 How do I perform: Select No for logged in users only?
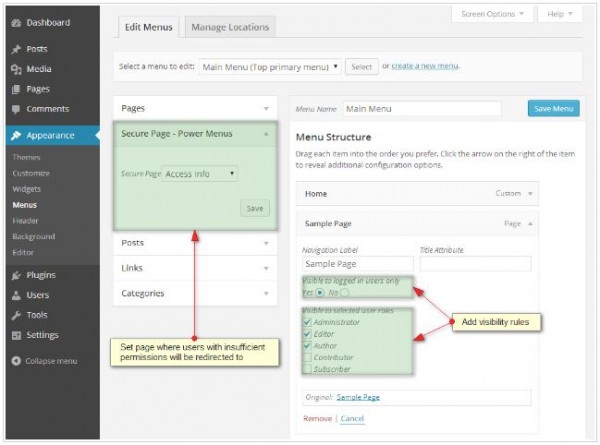(x=345, y=293)
